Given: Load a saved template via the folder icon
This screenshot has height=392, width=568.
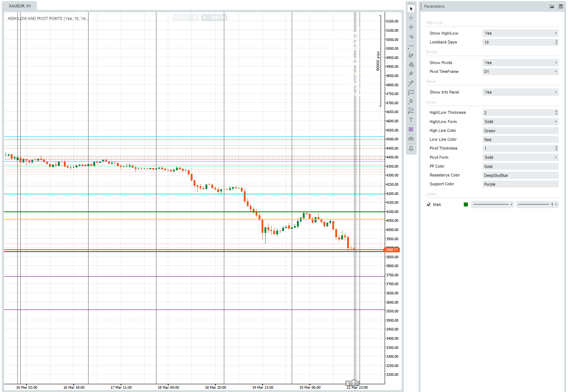Looking at the screenshot, I should (x=552, y=6).
